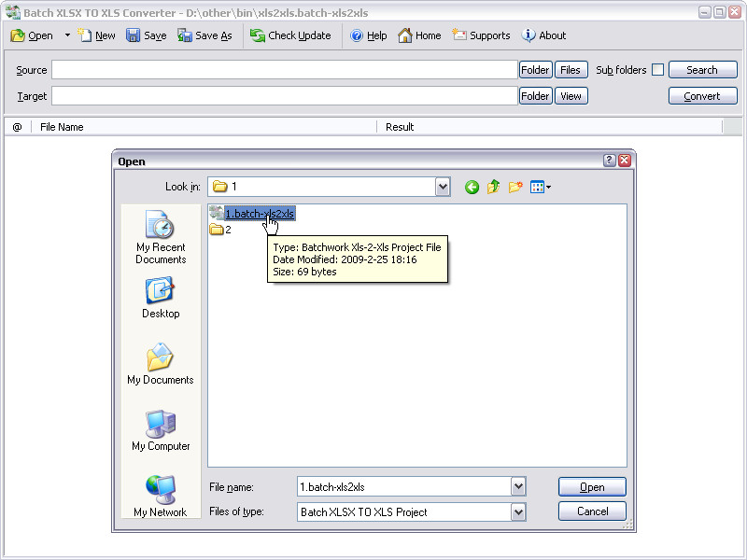Choose Save As in the toolbar
This screenshot has width=747, height=560.
204,35
